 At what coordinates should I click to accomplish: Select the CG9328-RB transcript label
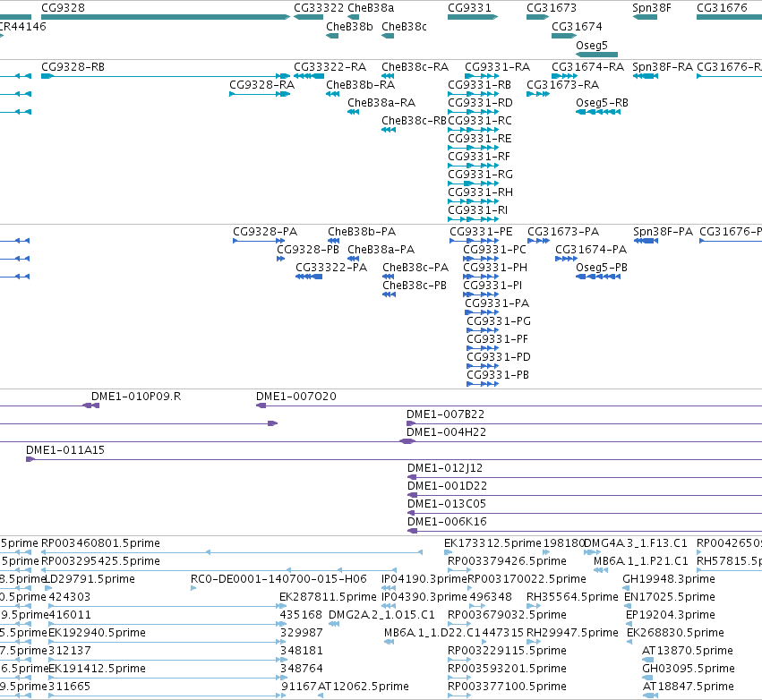(x=73, y=67)
